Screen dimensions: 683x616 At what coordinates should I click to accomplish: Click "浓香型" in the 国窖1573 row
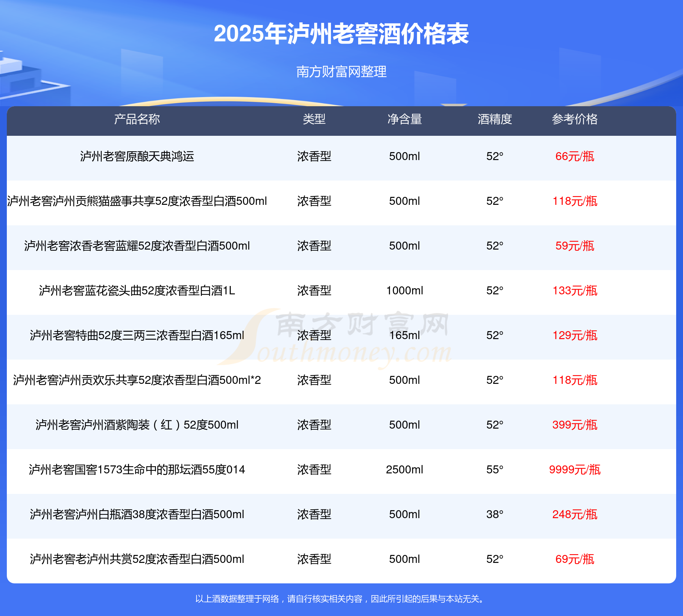click(314, 470)
